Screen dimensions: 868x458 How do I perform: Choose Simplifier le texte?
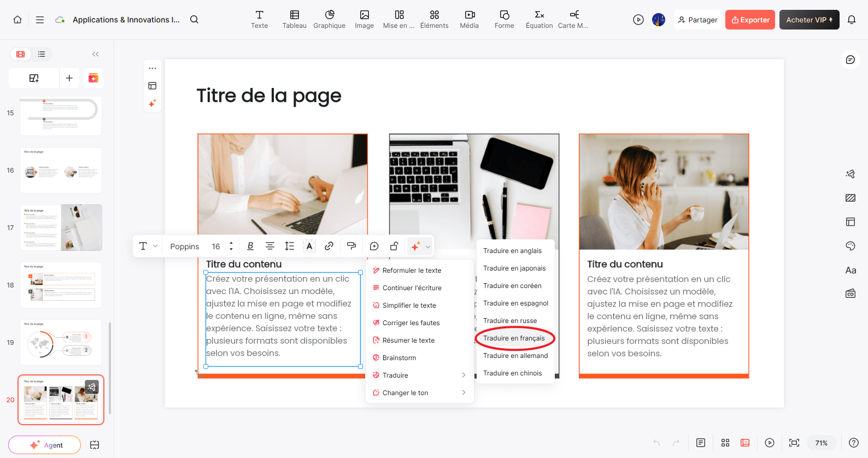coord(419,306)
